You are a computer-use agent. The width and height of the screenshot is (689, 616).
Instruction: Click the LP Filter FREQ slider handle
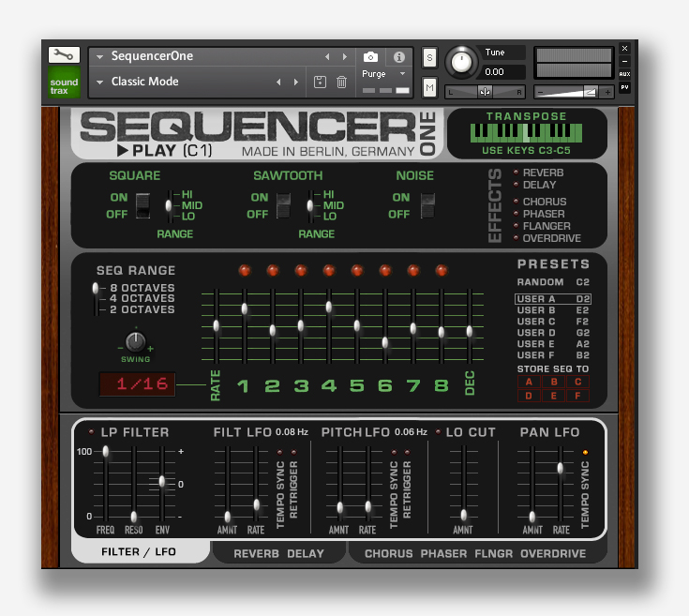click(105, 451)
